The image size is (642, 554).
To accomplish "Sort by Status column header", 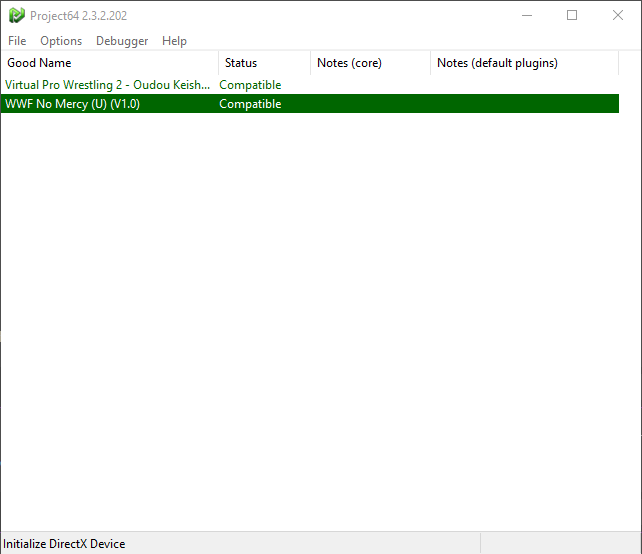I will tap(264, 63).
